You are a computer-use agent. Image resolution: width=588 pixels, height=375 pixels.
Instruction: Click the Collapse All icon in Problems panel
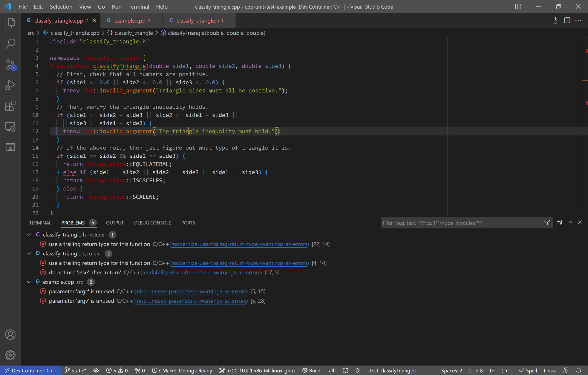pyautogui.click(x=559, y=223)
